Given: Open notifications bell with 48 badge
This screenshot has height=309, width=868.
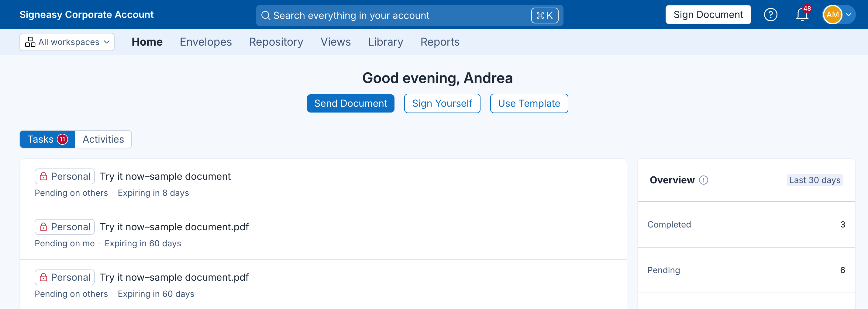Looking at the screenshot, I should (802, 14).
